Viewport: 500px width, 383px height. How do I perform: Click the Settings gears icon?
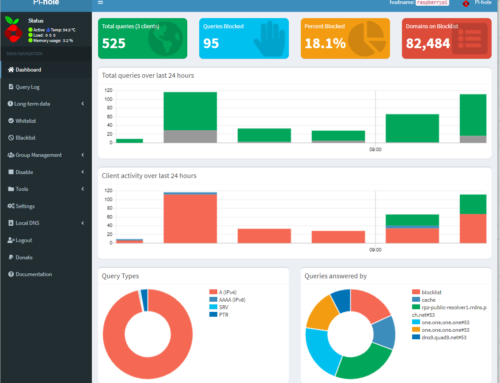tap(11, 206)
